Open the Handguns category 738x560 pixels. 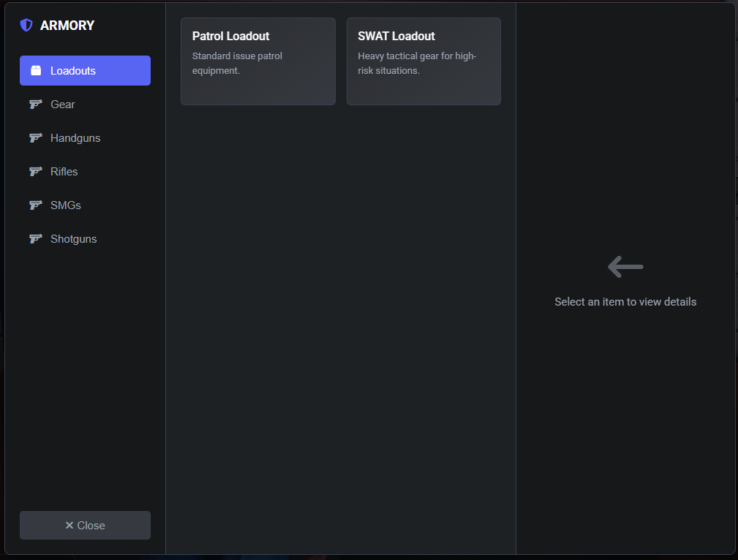(x=85, y=138)
